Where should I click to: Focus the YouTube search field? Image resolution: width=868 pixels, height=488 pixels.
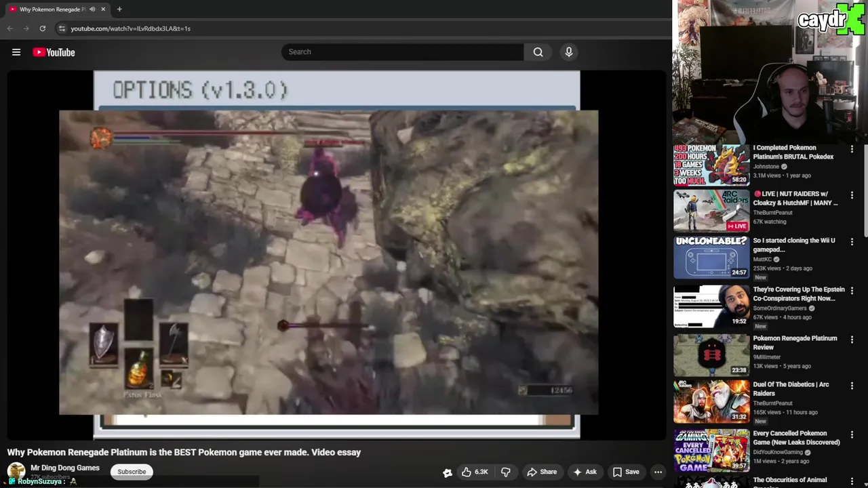pyautogui.click(x=403, y=52)
